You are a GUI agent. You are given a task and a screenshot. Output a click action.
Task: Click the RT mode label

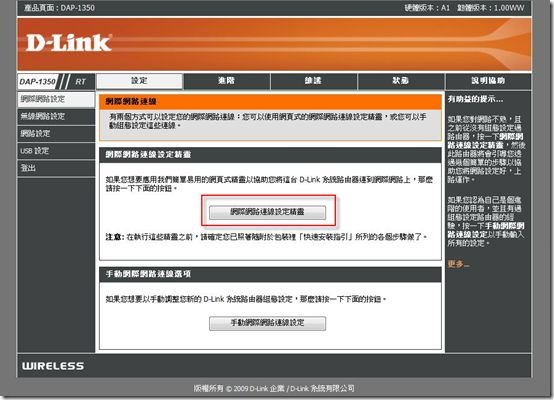click(x=81, y=82)
